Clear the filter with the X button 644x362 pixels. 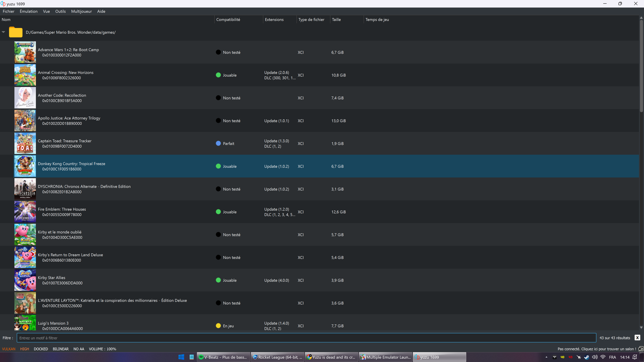click(x=637, y=338)
